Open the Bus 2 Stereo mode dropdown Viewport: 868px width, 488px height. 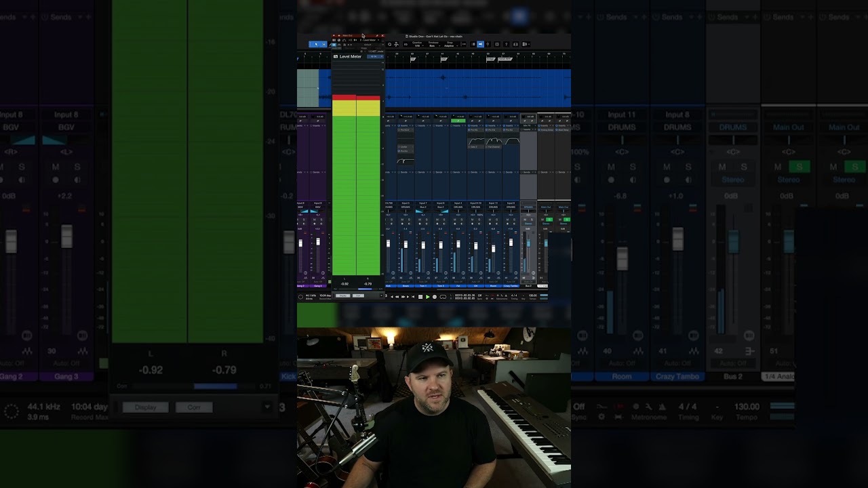pyautogui.click(x=528, y=224)
